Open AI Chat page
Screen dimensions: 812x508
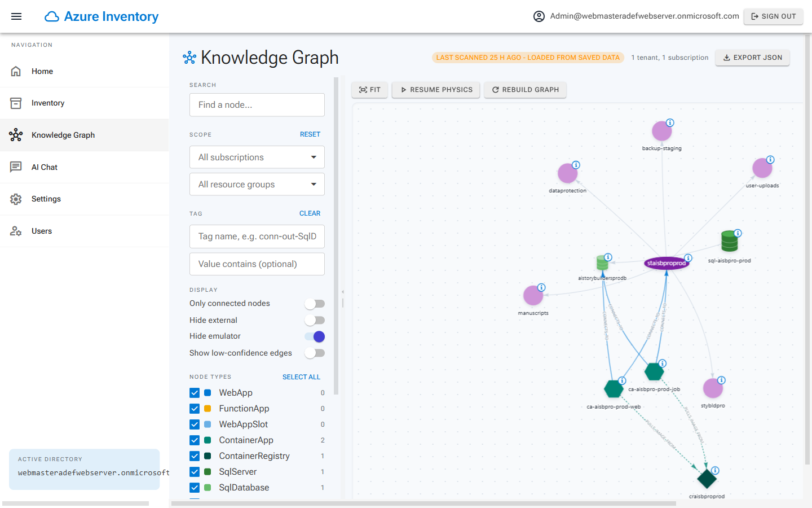[x=85, y=167]
